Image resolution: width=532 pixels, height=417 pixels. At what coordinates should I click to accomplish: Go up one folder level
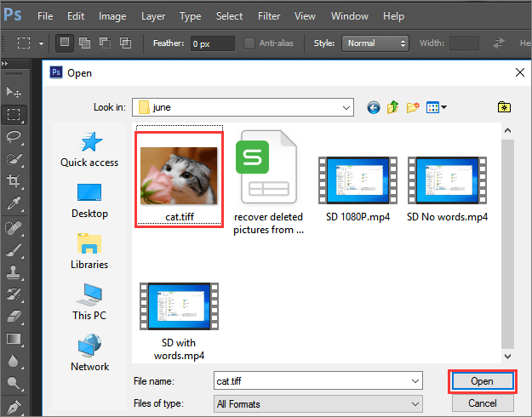point(393,107)
